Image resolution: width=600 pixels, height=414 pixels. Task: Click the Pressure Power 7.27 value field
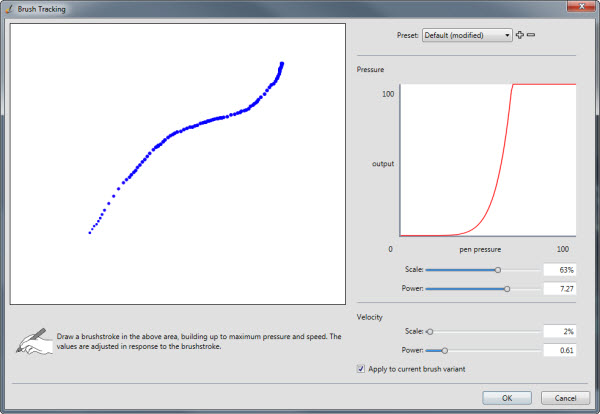click(559, 289)
